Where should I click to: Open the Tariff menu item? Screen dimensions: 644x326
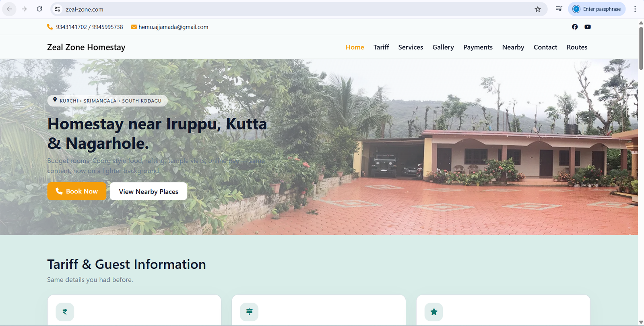click(381, 47)
